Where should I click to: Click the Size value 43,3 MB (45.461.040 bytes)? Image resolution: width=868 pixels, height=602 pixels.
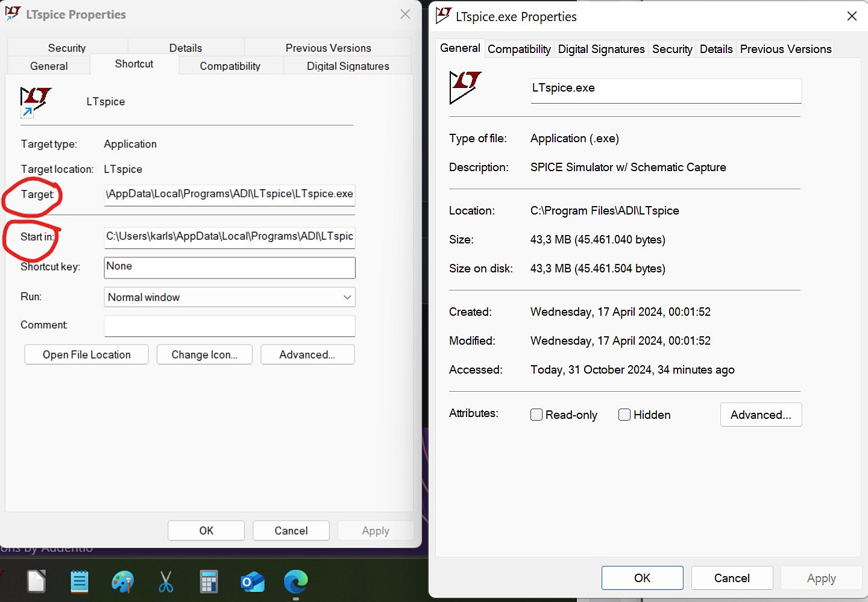click(598, 240)
